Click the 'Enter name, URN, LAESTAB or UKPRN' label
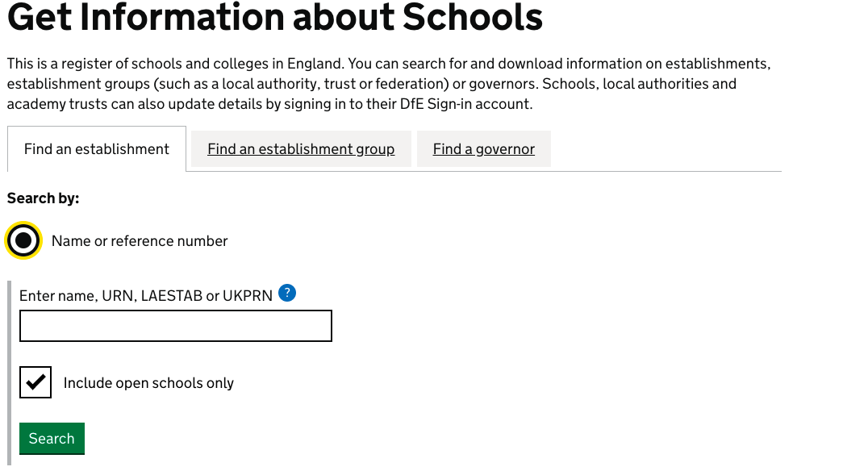 click(146, 296)
